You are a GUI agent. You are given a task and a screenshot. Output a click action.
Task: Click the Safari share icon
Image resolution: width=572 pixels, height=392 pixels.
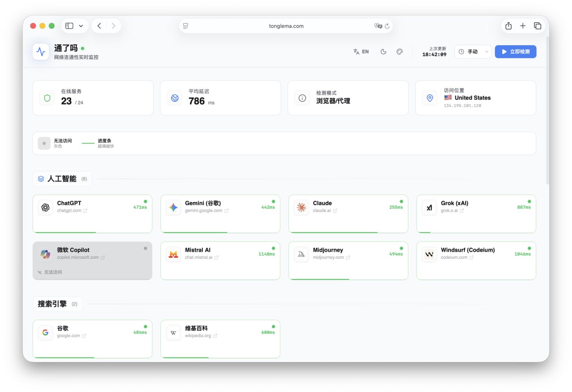508,26
